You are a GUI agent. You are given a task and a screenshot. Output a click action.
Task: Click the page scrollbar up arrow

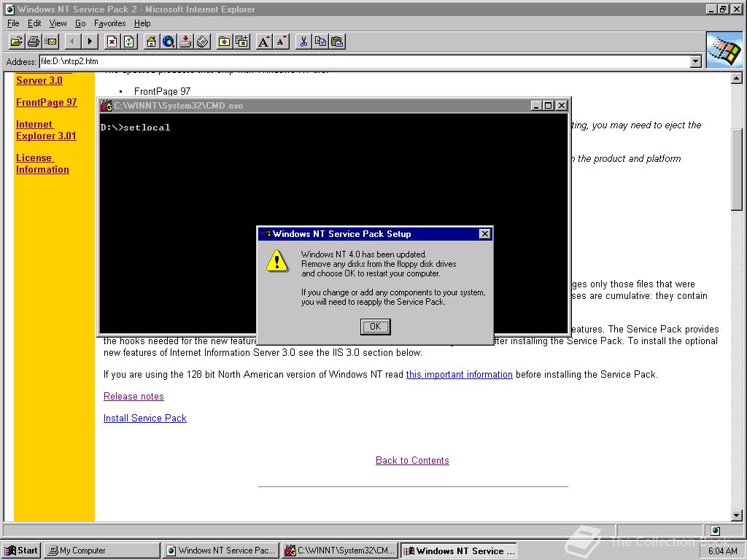click(x=737, y=79)
